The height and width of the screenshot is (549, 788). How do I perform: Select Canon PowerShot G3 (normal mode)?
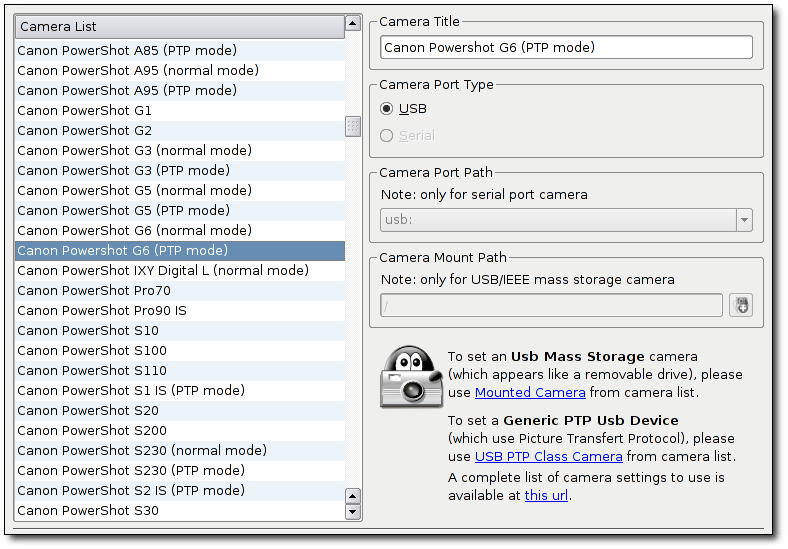coord(180,151)
